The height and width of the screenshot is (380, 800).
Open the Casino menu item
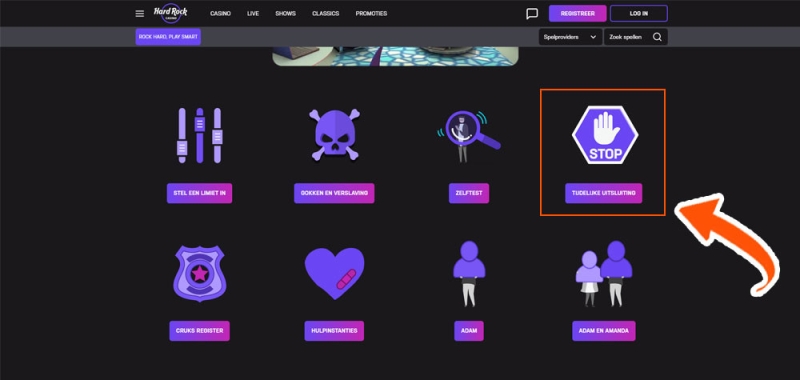click(220, 14)
